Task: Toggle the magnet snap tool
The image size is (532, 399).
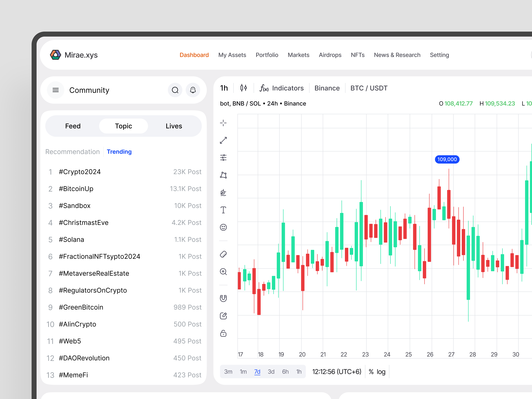Action: pyautogui.click(x=223, y=298)
